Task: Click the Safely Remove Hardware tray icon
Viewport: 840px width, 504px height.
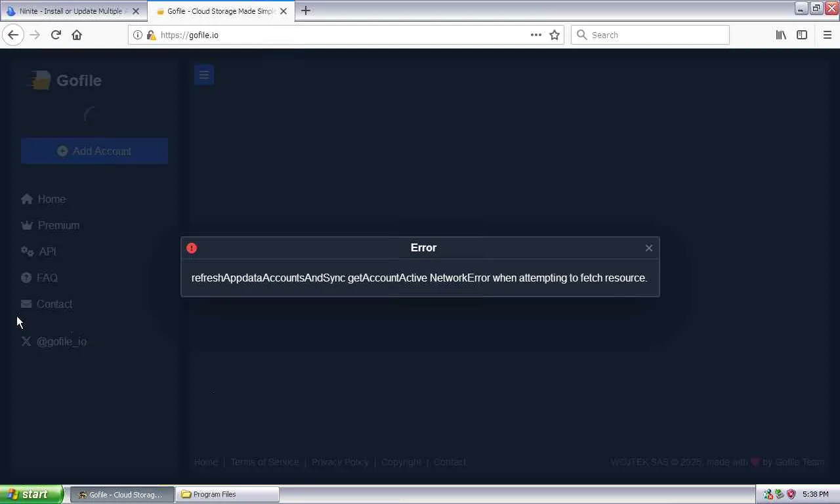Action: click(780, 494)
